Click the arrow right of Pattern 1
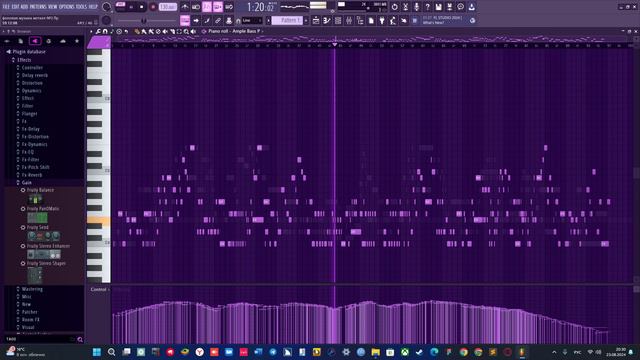Image resolution: width=640 pixels, height=360 pixels. pos(306,20)
